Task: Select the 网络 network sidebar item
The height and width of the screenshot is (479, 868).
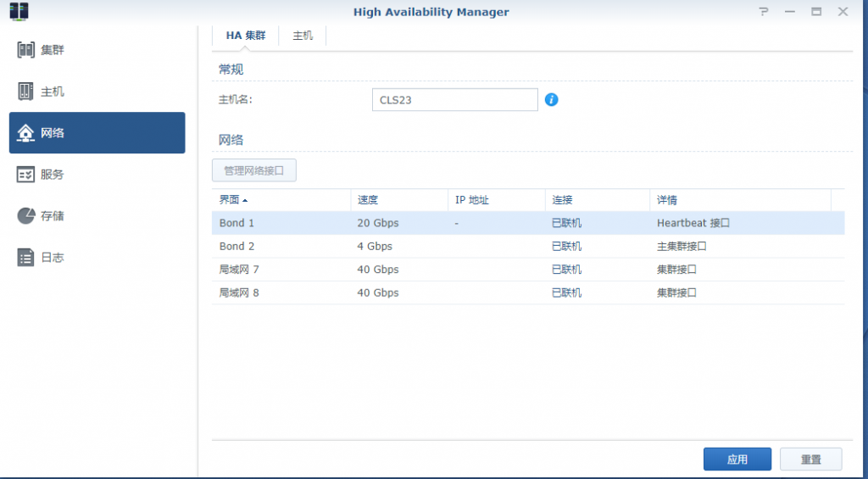Action: point(97,133)
